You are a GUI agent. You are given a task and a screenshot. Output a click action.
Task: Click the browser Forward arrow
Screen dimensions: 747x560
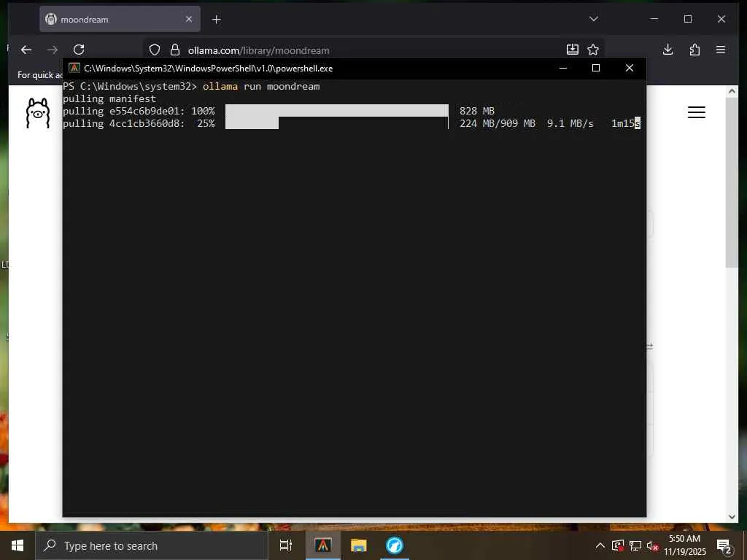click(53, 50)
